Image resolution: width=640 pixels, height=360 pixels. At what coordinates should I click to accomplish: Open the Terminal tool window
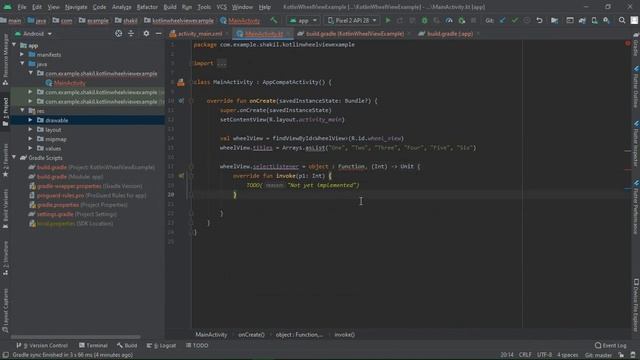[x=93, y=345]
